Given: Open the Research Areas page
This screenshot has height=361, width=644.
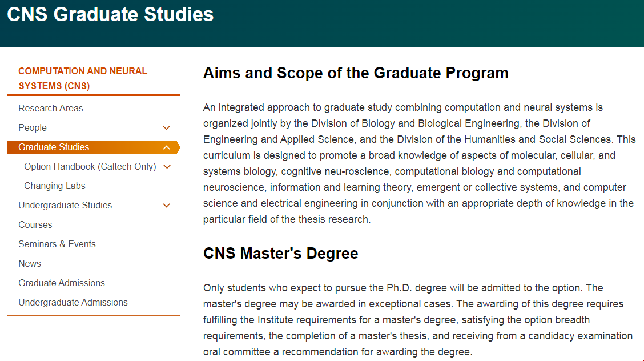Looking at the screenshot, I should pos(51,109).
